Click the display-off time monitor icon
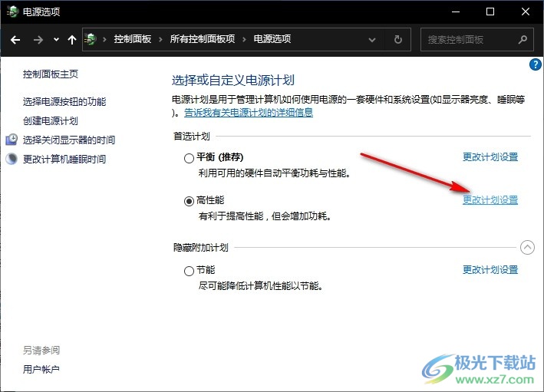Viewport: 544px width, 392px height. tap(12, 140)
